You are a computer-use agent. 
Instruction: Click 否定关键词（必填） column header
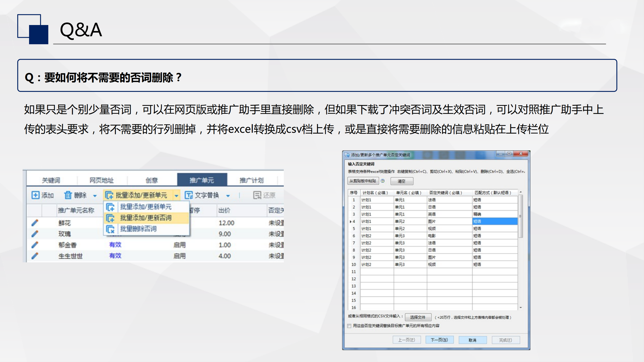click(x=449, y=193)
